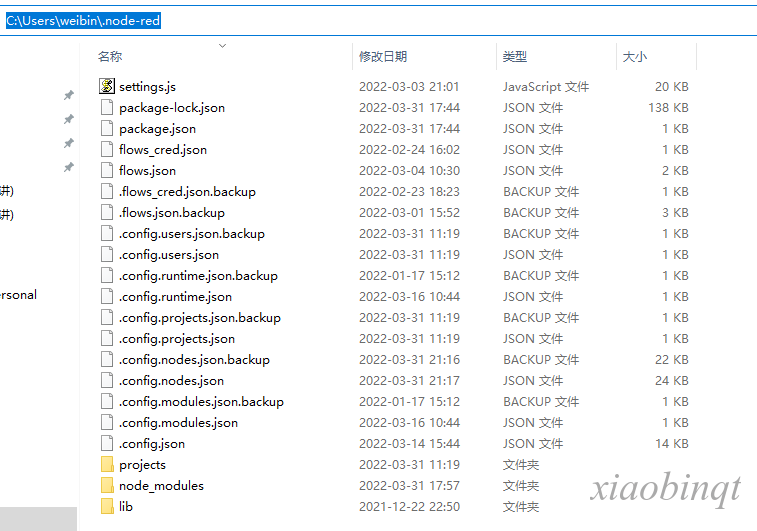Select the flows_cred.json file name

point(163,150)
